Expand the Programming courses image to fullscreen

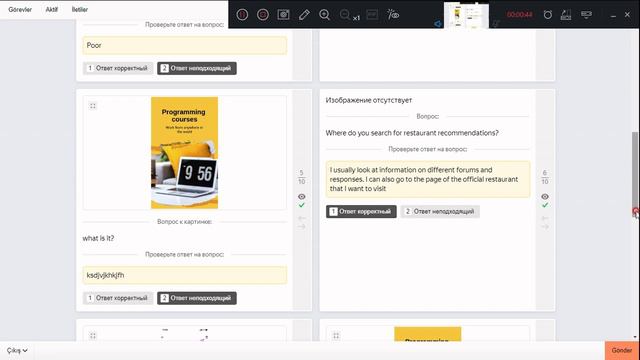(x=93, y=106)
